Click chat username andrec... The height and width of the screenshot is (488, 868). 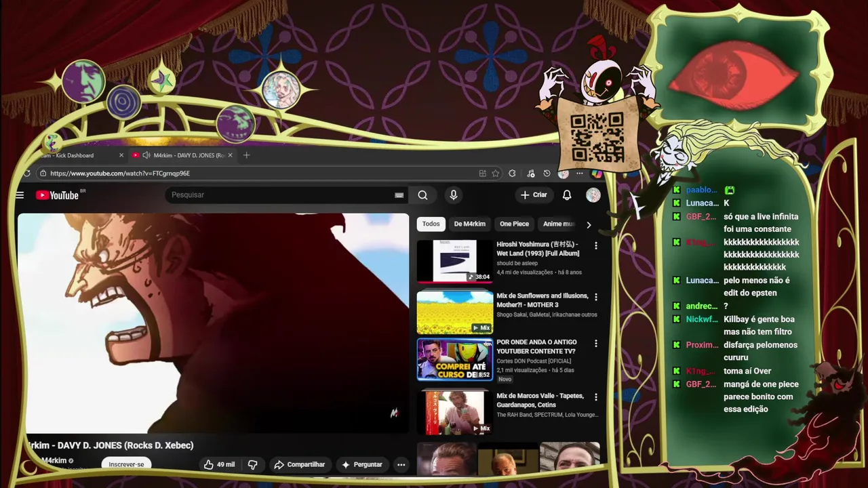[x=702, y=306]
